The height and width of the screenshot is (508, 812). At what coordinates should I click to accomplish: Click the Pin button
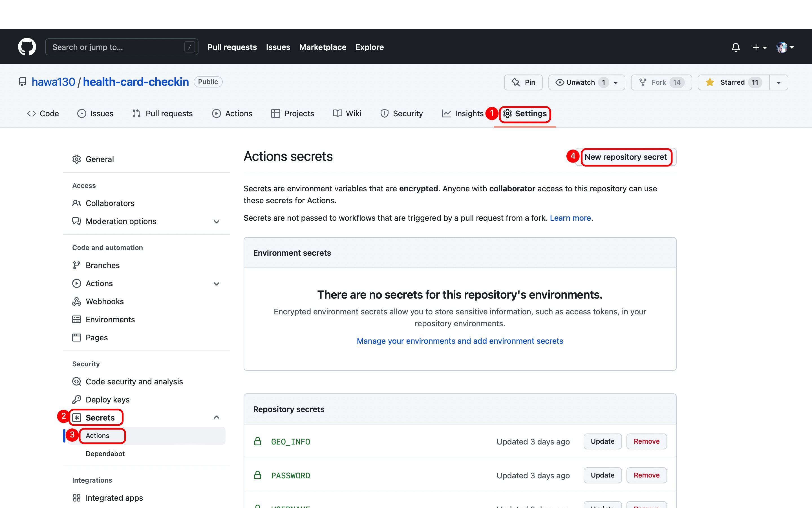tap(523, 82)
